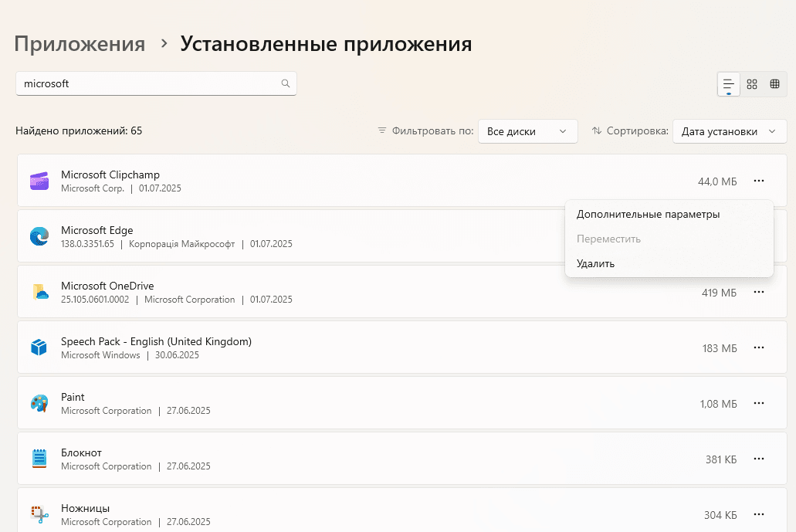Click the Найдено приложений: 65 counter
Image resolution: width=796 pixels, height=532 pixels.
[x=79, y=131]
